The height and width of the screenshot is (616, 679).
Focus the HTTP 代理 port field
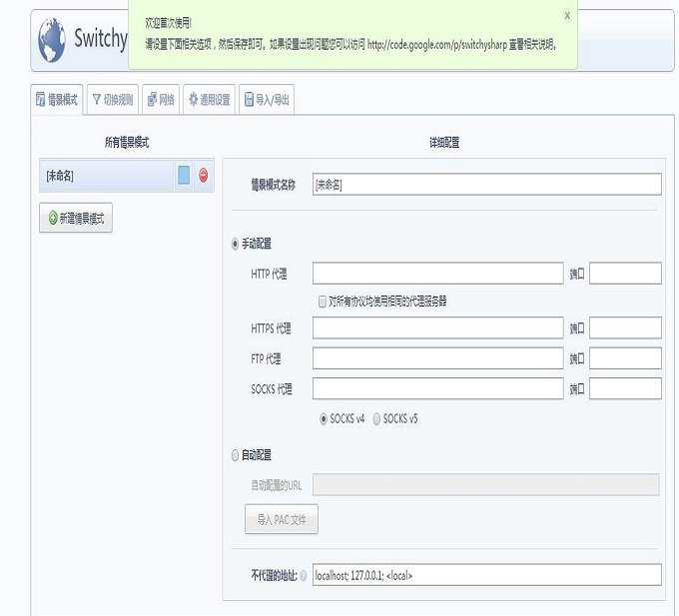pyautogui.click(x=625, y=274)
